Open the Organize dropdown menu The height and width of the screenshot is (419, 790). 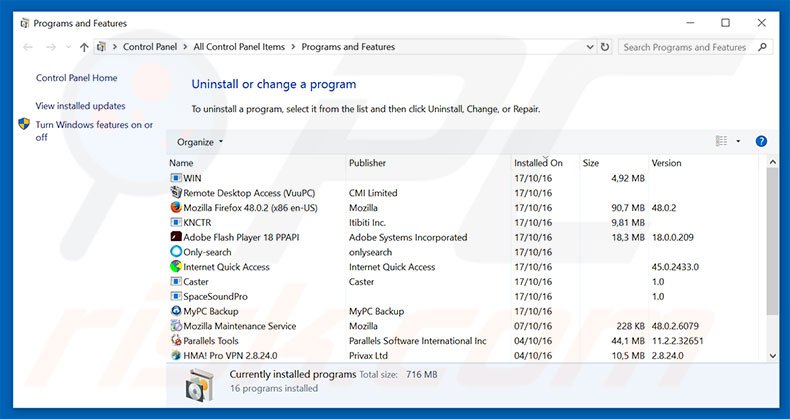click(200, 142)
